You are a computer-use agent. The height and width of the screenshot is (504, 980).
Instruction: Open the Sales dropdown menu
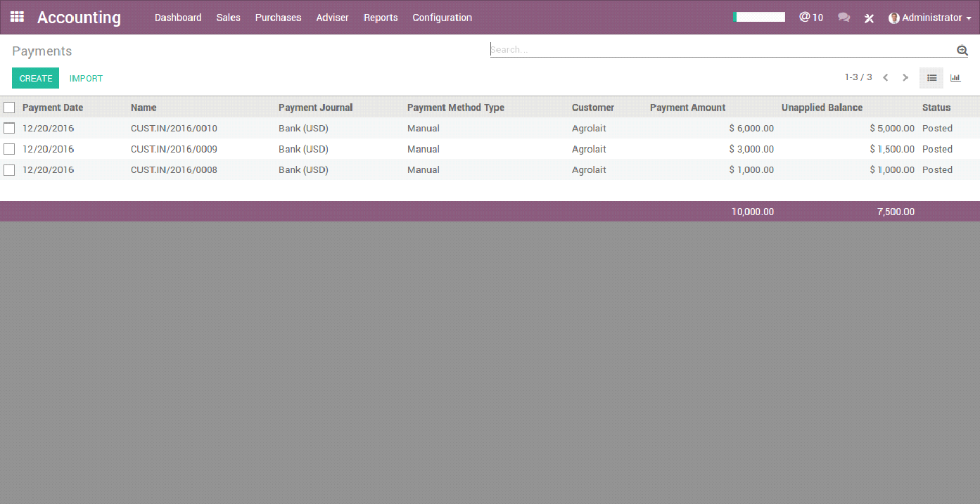click(x=229, y=18)
